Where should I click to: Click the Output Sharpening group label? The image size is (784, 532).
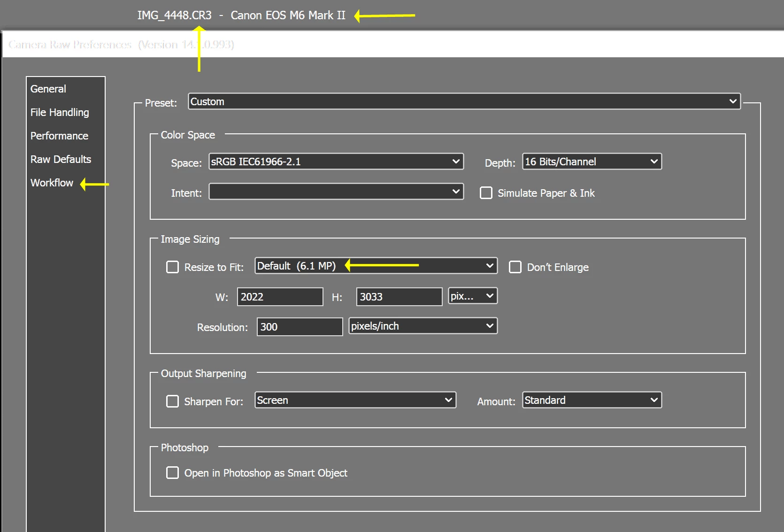pos(203,373)
